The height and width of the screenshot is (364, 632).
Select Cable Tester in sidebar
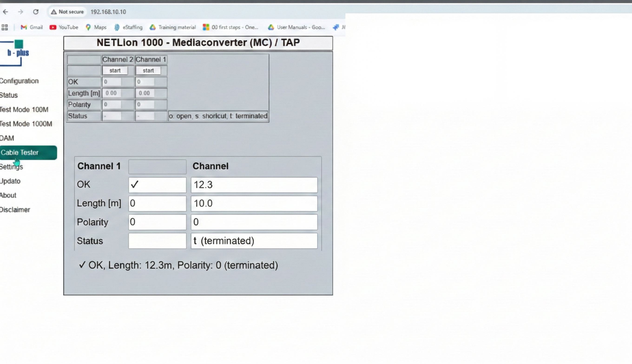coord(28,153)
